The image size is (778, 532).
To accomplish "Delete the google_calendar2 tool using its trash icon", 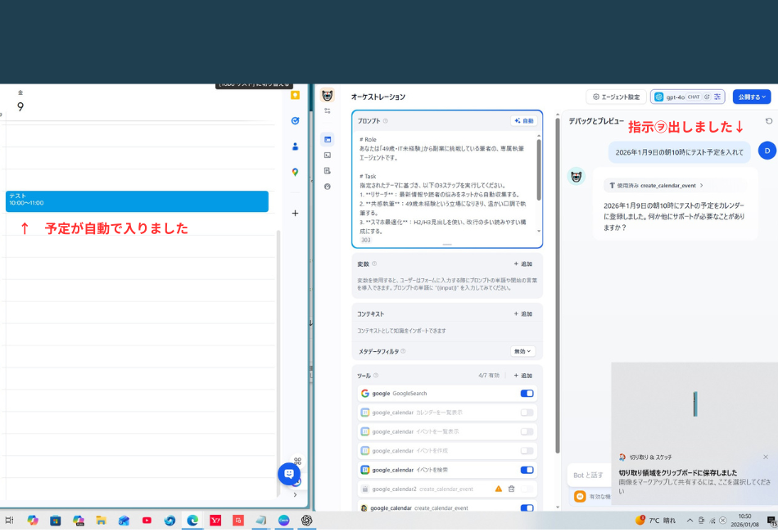I will (512, 489).
